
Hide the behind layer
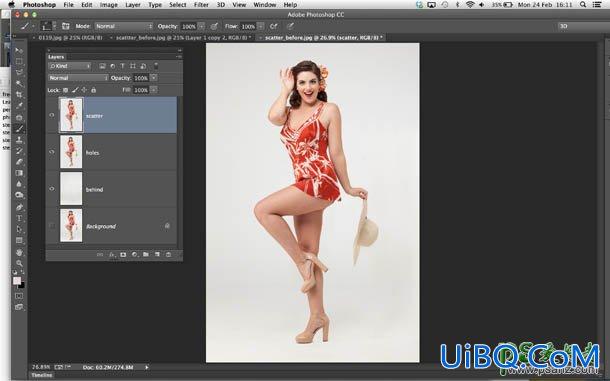click(52, 189)
